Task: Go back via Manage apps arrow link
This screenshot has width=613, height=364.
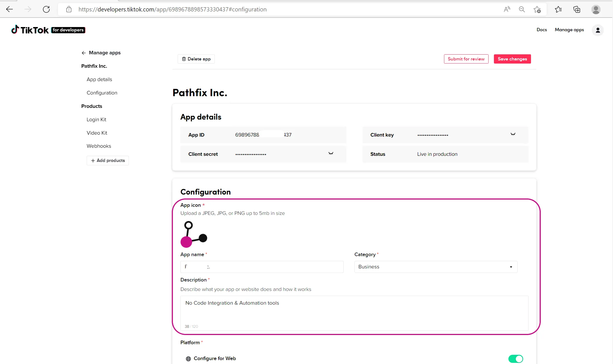Action: (x=101, y=53)
